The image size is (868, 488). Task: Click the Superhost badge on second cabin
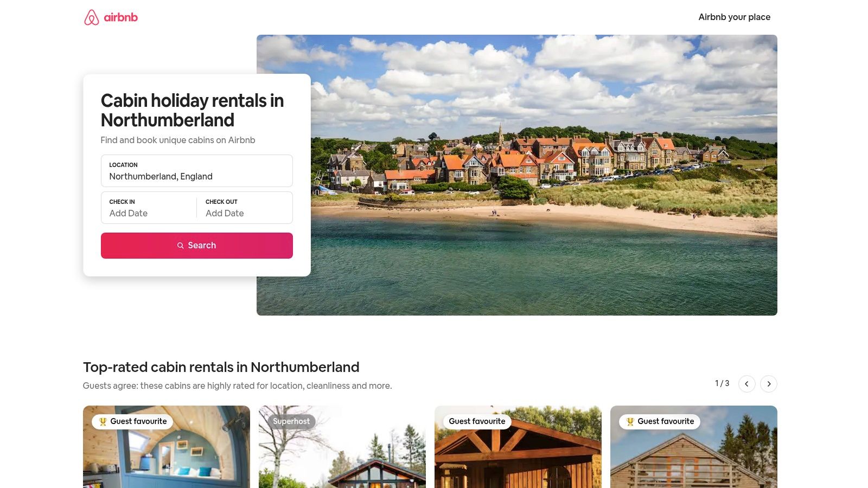(x=291, y=421)
